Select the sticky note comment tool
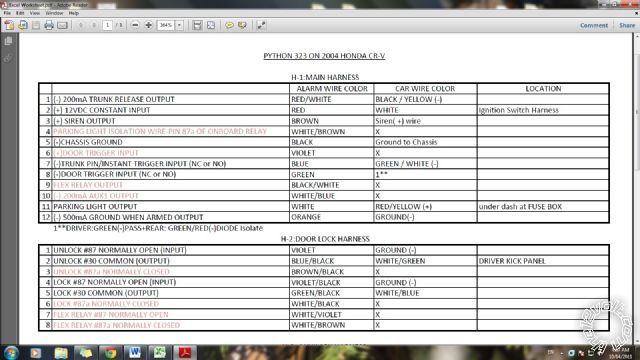The height and width of the screenshot is (360, 640). (229, 25)
